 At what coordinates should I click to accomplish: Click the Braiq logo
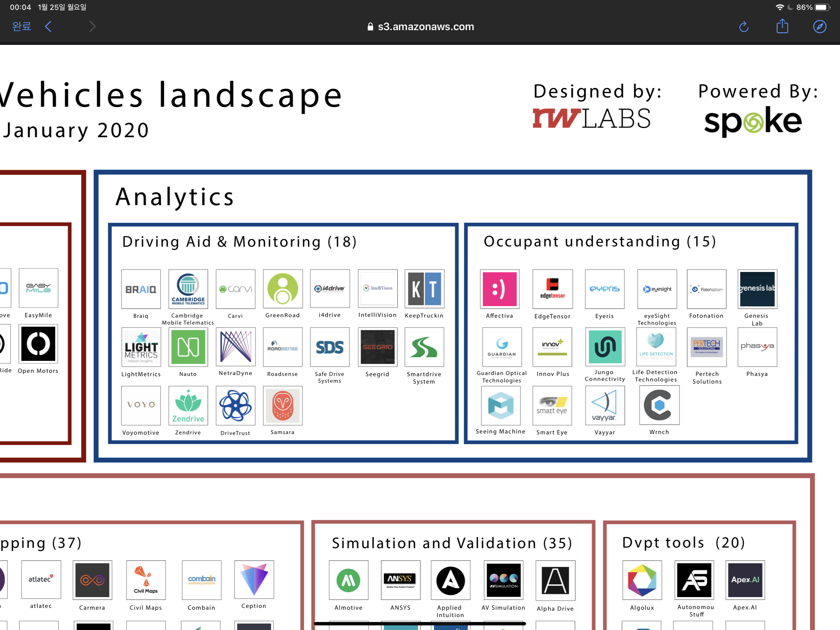pos(141,289)
